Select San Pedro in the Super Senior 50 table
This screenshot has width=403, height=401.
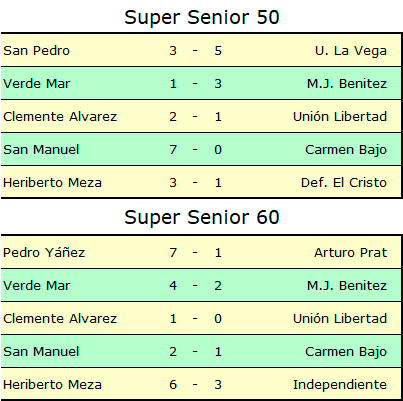coord(37,51)
